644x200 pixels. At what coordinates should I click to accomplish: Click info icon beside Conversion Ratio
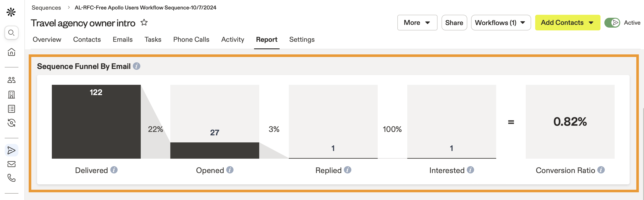(x=601, y=170)
